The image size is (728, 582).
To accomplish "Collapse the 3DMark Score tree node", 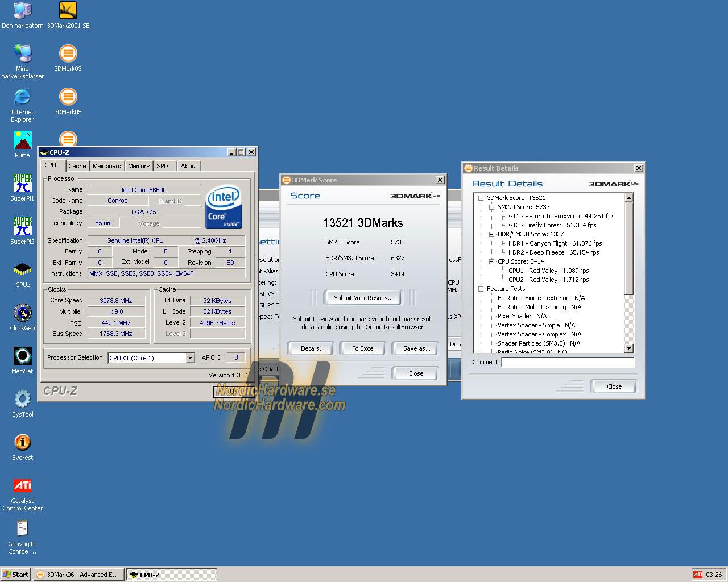I will 481,198.
